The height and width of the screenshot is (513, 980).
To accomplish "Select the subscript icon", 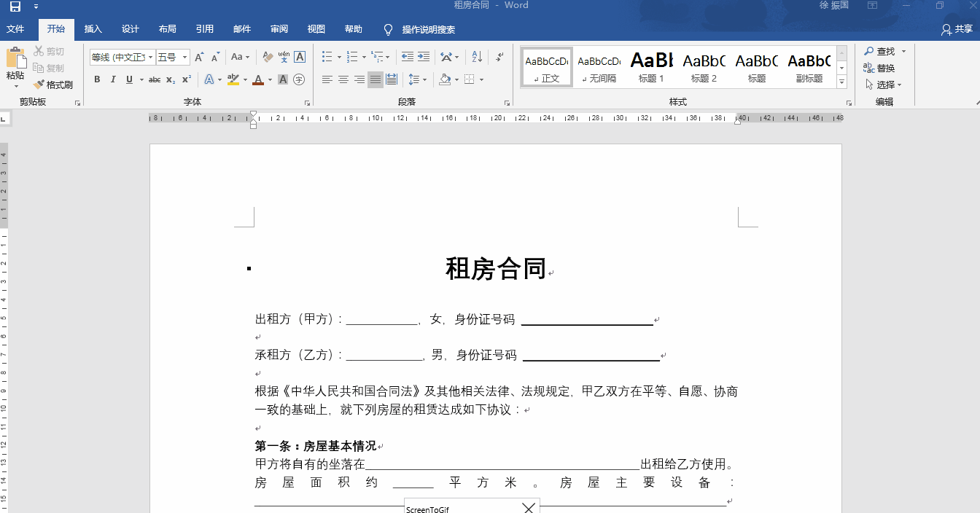I will [170, 79].
